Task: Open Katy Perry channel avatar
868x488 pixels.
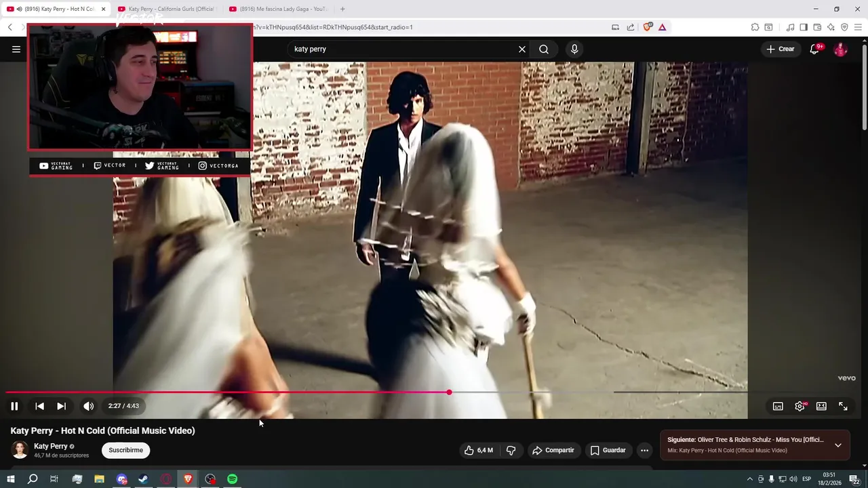Action: 20,449
